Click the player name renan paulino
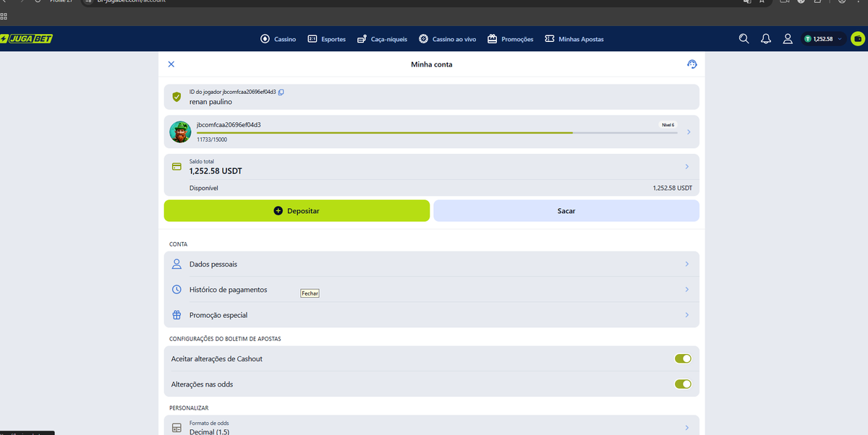This screenshot has width=868, height=435. 211,102
